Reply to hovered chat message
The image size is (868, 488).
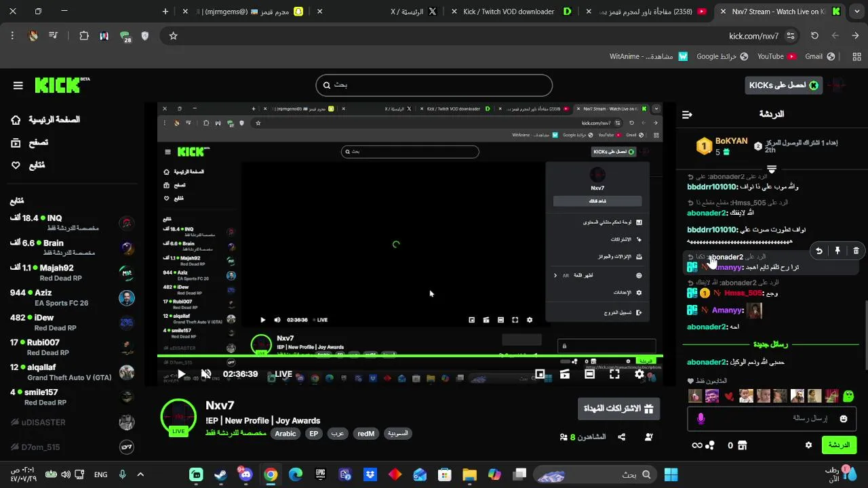coord(819,251)
